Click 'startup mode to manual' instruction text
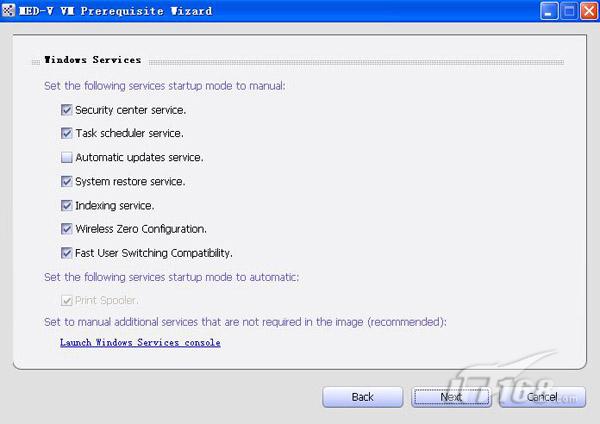The image size is (600, 424). 165,86
